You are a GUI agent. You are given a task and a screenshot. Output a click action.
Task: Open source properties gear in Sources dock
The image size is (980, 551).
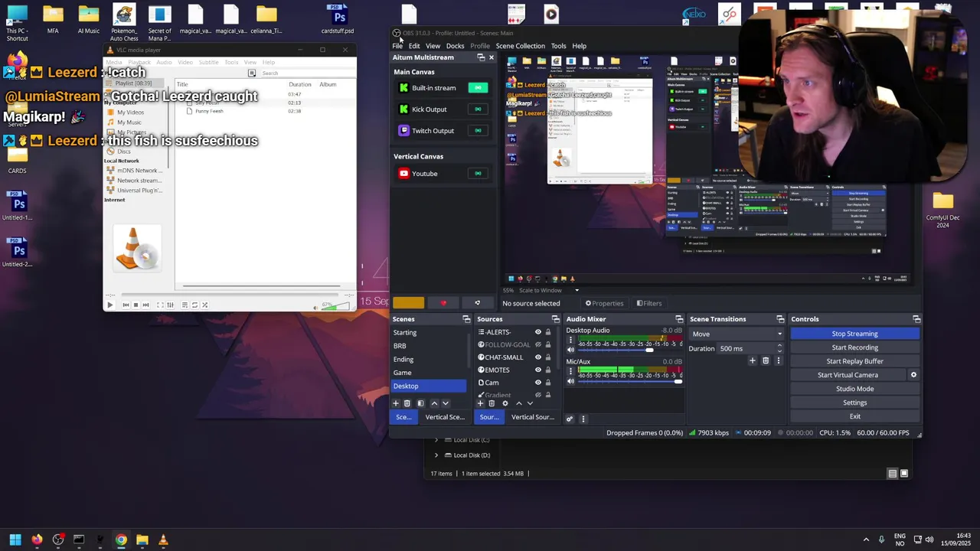505,403
